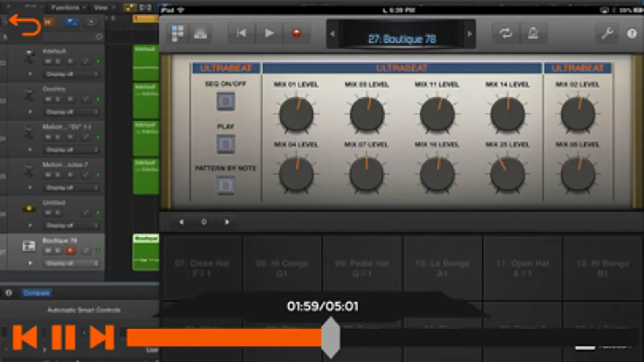Click the MIX 01 LEVEL knob

pos(296,115)
